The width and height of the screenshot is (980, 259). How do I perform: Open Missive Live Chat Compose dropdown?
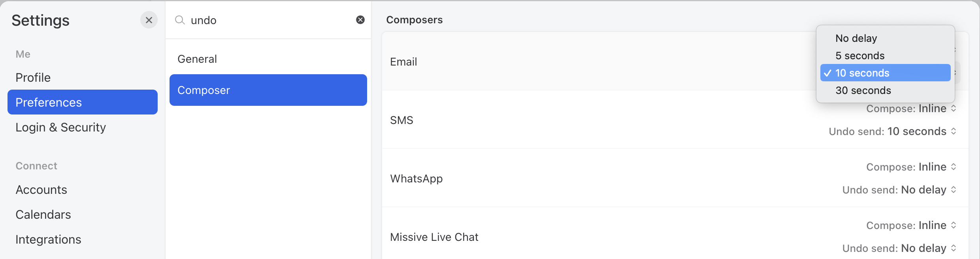click(x=911, y=225)
